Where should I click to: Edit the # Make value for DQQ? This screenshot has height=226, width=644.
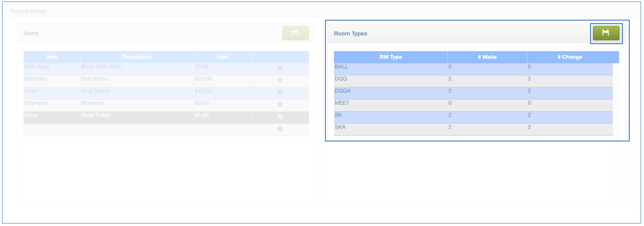(x=487, y=79)
